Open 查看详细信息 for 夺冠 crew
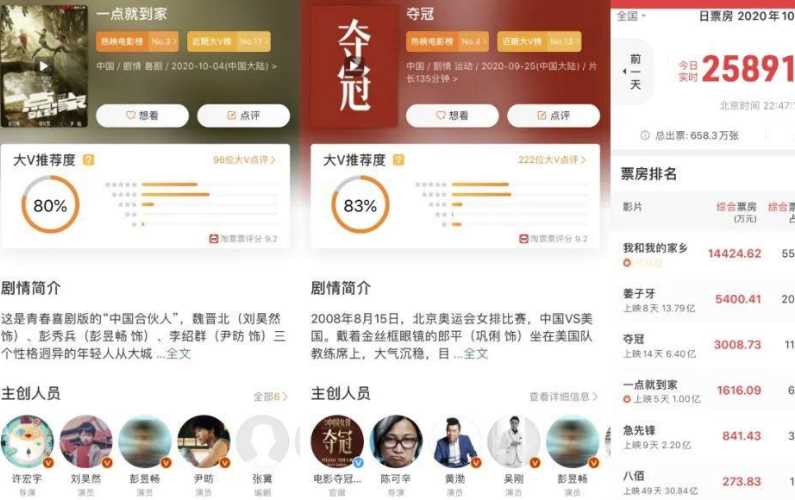The height and width of the screenshot is (500, 795). (x=563, y=397)
